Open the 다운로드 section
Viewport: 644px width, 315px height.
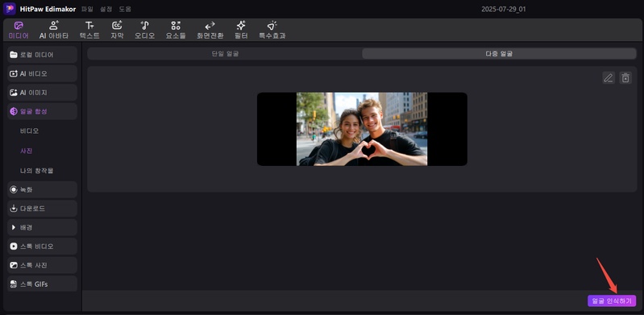(42, 209)
